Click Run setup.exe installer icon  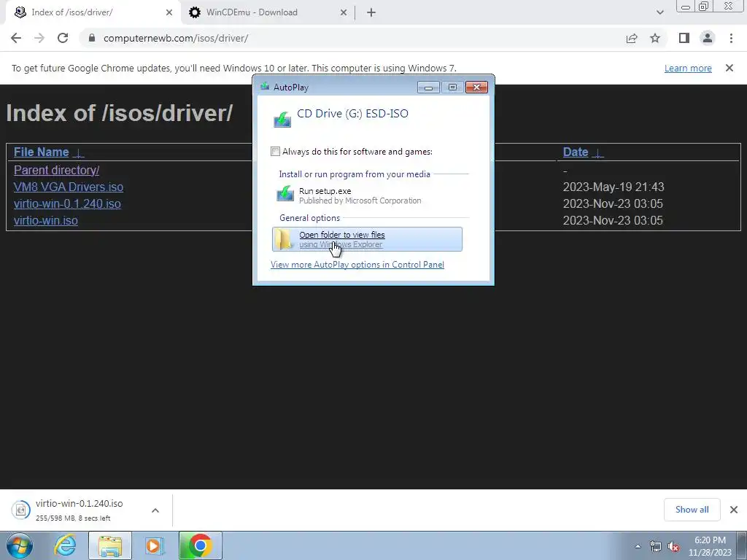(285, 194)
